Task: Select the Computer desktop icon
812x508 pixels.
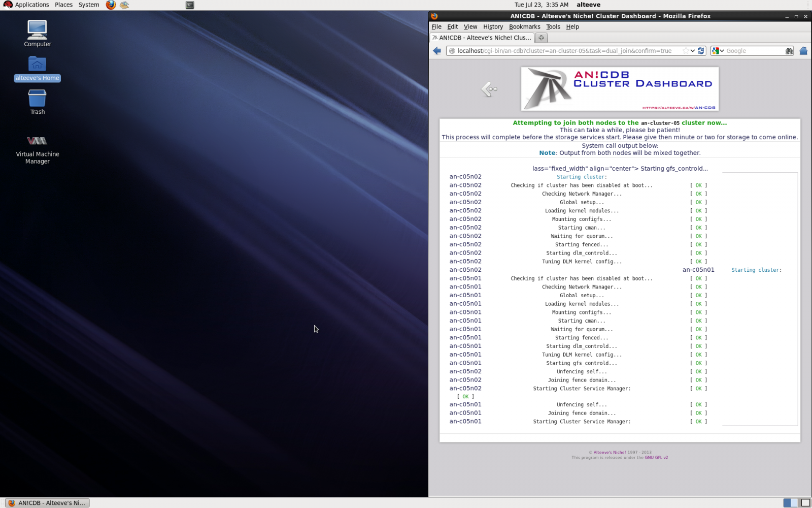Action: click(x=37, y=34)
